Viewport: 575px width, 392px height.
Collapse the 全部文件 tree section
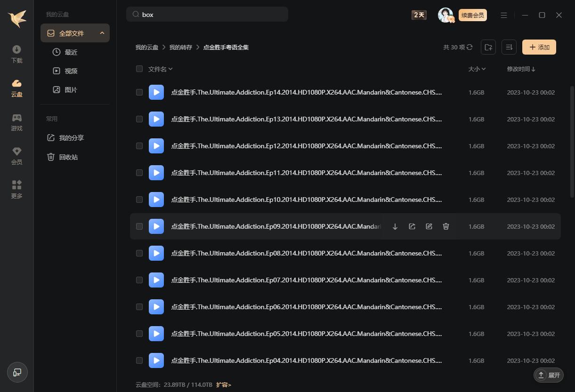102,33
